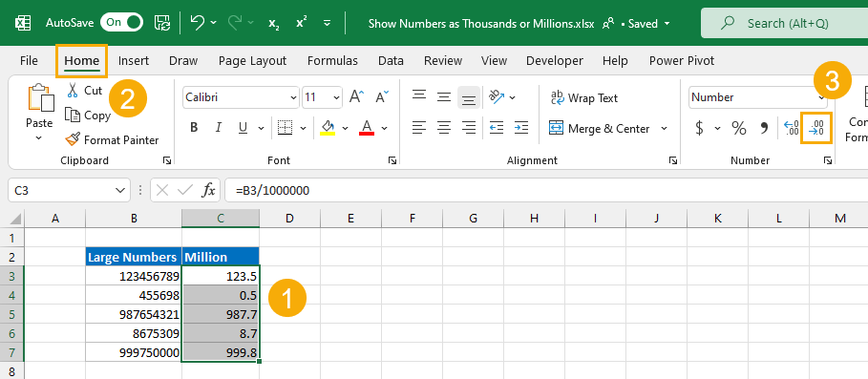Open Customize Quick Access Toolbar menu

pos(328,23)
